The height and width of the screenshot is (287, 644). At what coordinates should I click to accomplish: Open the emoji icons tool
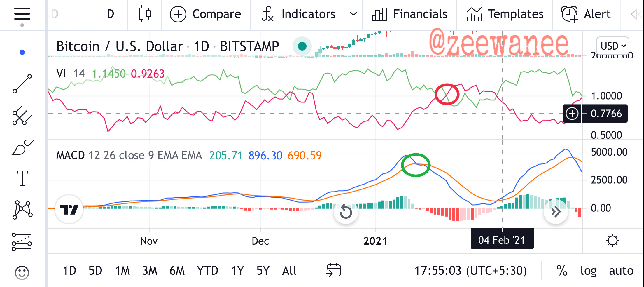pos(22,273)
